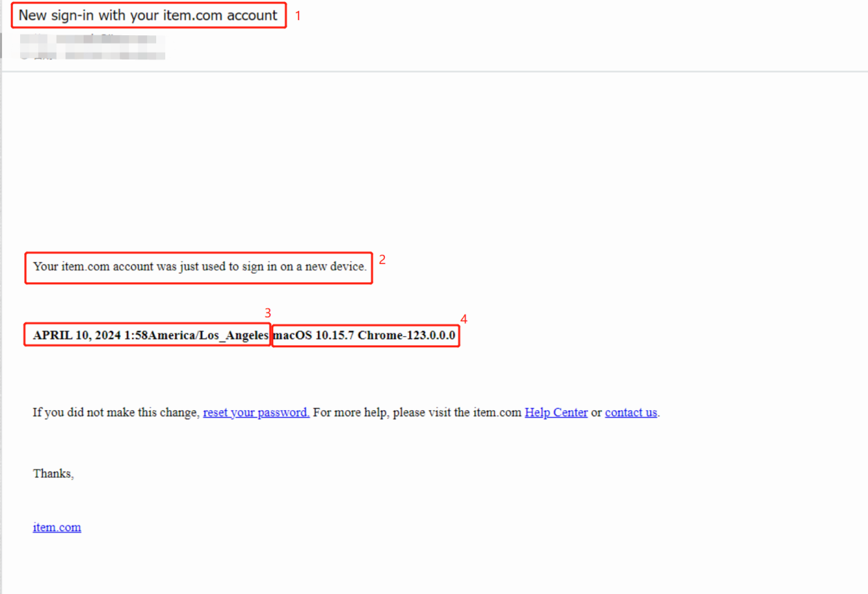The image size is (868, 594).
Task: Click red annotation number 4 marker
Action: pyautogui.click(x=464, y=319)
